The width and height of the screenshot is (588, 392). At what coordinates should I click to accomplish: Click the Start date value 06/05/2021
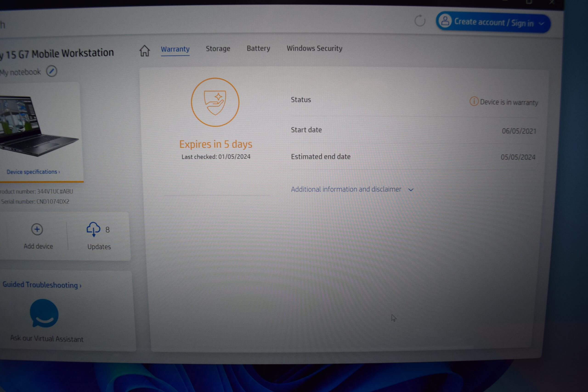coord(519,131)
